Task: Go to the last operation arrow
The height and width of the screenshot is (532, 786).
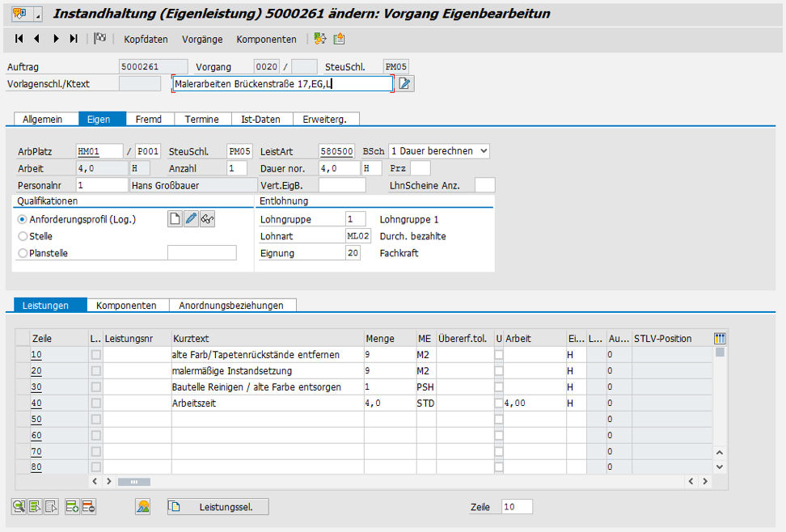Action: pyautogui.click(x=74, y=39)
